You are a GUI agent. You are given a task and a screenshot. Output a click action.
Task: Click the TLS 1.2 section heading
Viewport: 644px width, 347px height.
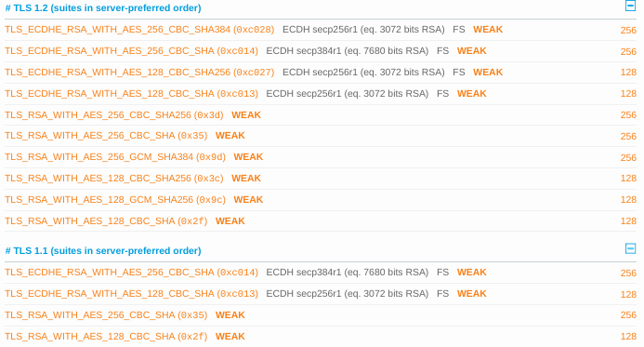pyautogui.click(x=103, y=7)
